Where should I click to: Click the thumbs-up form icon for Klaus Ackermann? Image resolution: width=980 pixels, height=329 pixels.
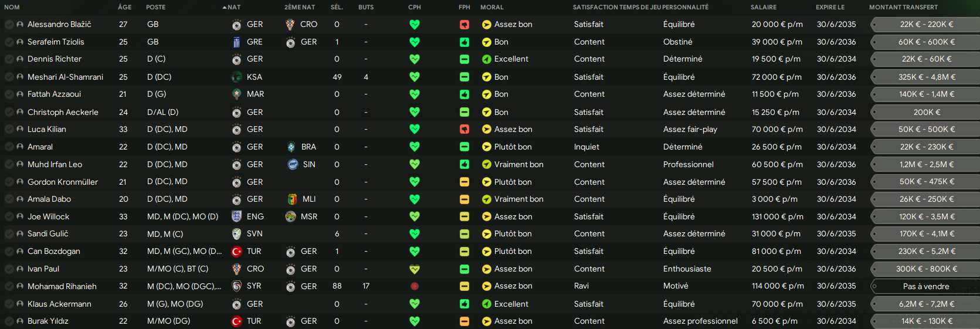tap(464, 304)
